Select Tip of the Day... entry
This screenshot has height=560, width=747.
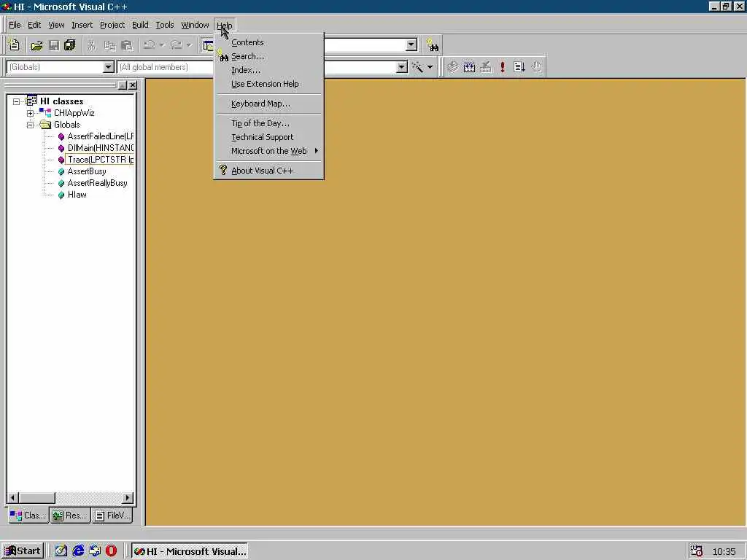click(269, 123)
